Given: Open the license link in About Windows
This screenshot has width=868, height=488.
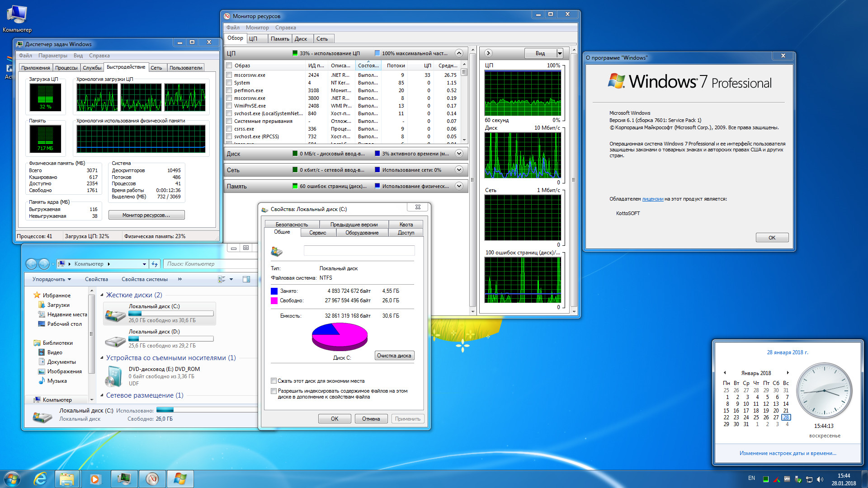Looking at the screenshot, I should point(652,199).
